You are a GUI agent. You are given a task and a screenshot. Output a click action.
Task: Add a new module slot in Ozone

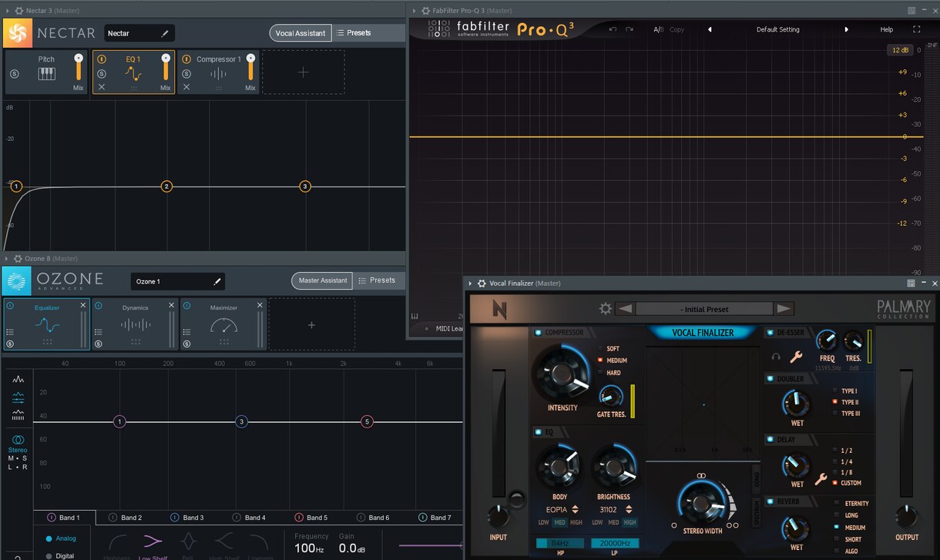pyautogui.click(x=311, y=325)
